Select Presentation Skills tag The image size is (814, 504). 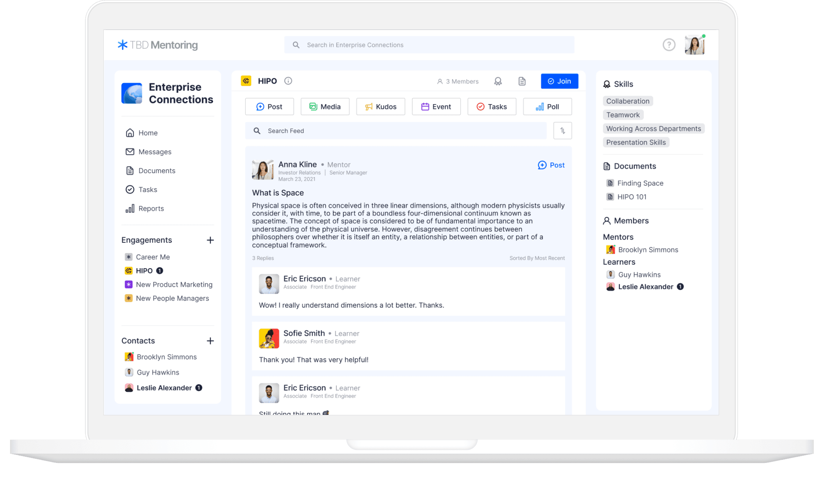pos(636,143)
